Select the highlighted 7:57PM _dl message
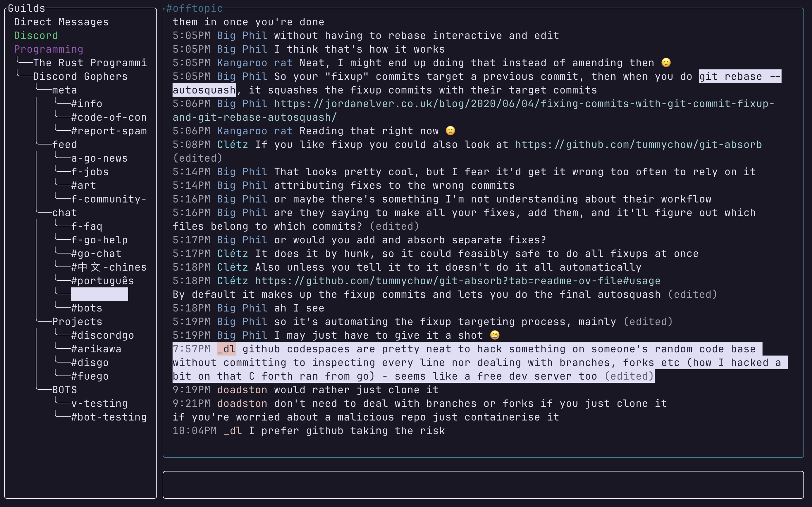Viewport: 812px width, 507px height. (x=480, y=363)
